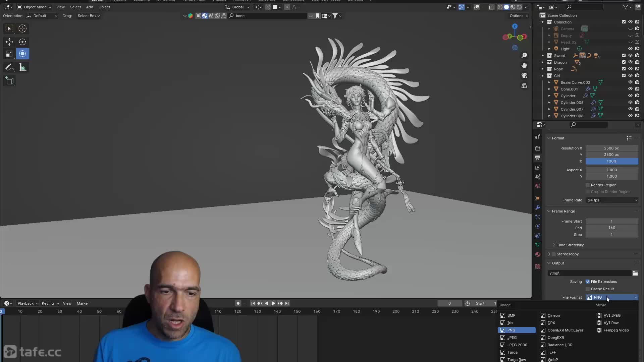
Task: Select the Cursor tool
Action: click(x=22, y=29)
